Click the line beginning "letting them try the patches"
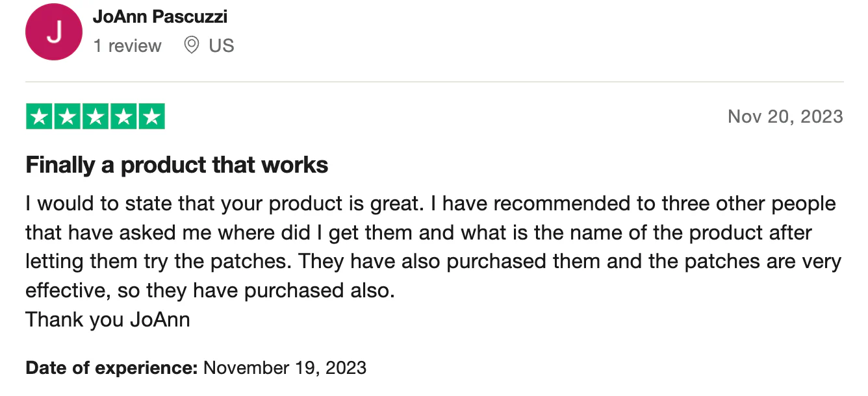This screenshot has width=868, height=396. click(x=433, y=262)
